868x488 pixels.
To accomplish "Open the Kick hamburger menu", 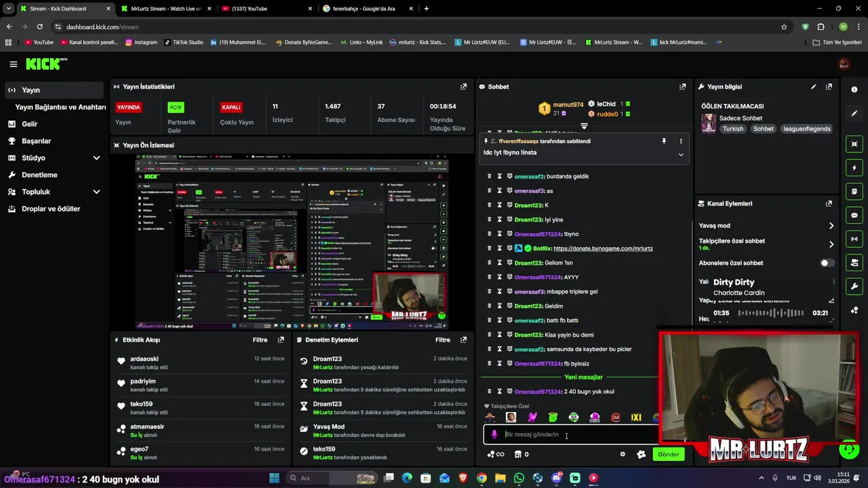I will [x=13, y=64].
